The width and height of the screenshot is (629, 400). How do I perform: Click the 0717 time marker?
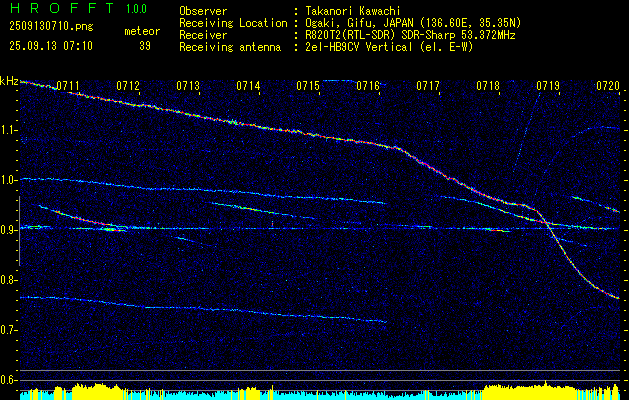[x=428, y=85]
